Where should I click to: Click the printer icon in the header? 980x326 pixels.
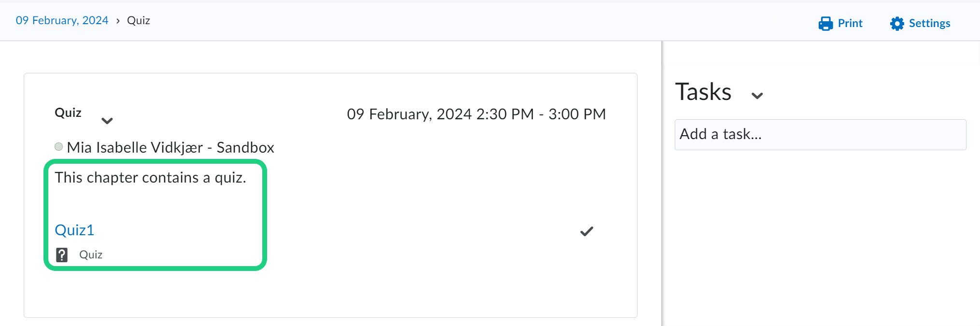click(x=825, y=24)
